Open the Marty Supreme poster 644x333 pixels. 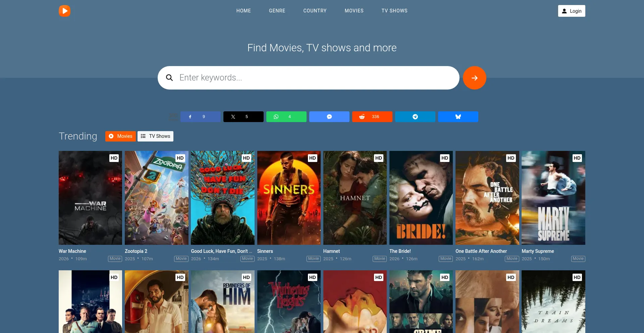pos(553,198)
